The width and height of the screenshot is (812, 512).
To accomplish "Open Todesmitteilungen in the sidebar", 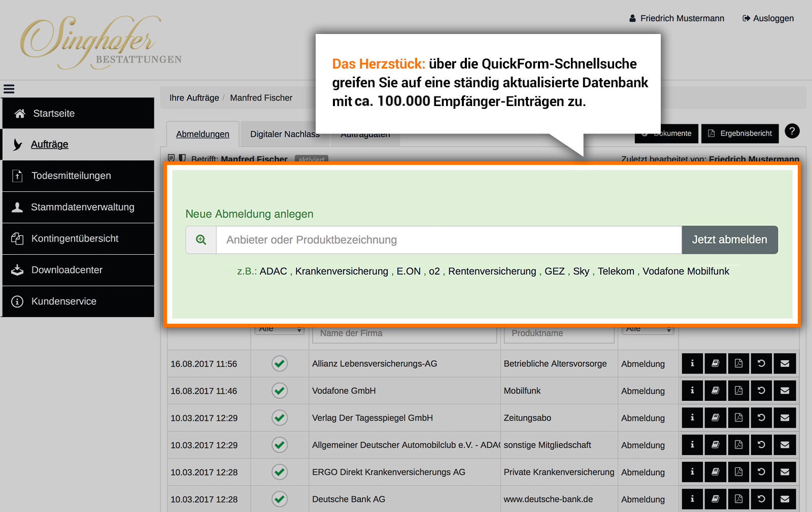I will [78, 176].
